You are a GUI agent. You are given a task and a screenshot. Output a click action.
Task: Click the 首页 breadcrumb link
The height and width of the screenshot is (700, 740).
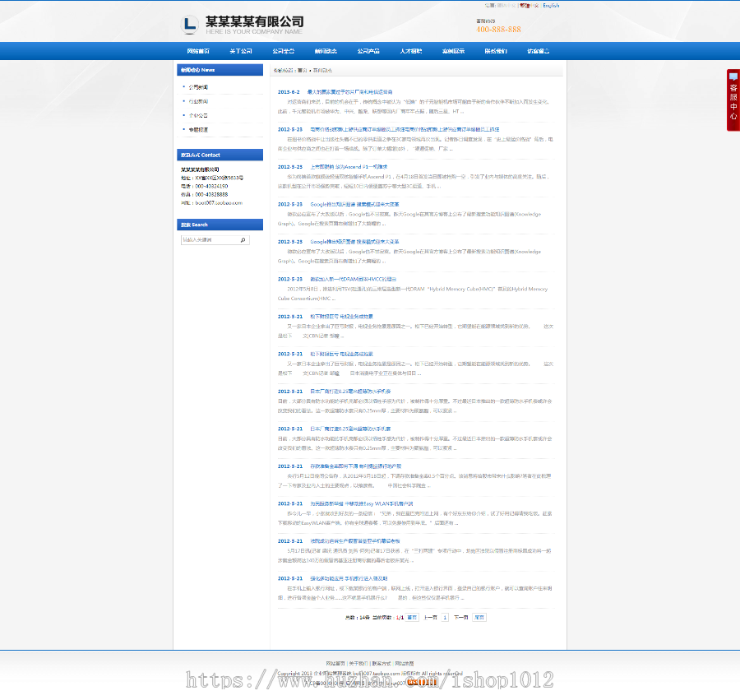(303, 71)
